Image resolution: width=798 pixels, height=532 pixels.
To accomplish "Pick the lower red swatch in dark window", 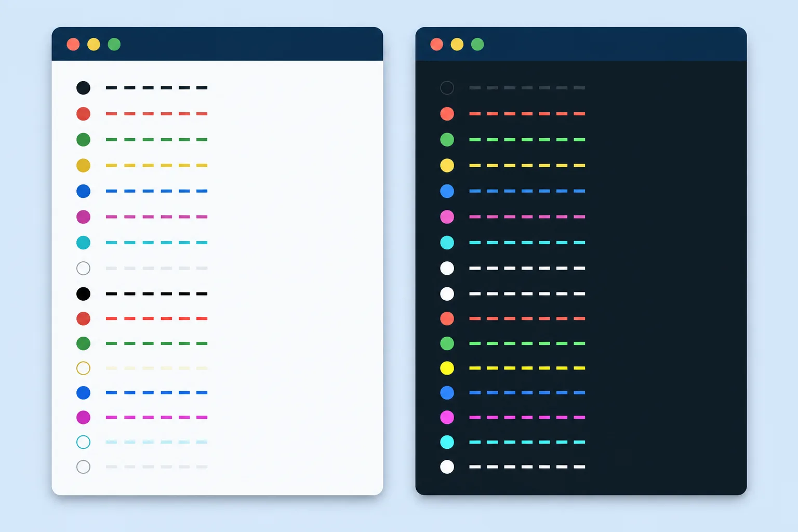I will pos(447,318).
